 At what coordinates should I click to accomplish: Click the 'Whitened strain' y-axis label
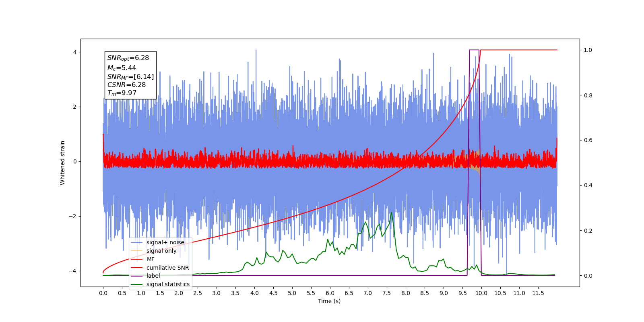pos(62,163)
